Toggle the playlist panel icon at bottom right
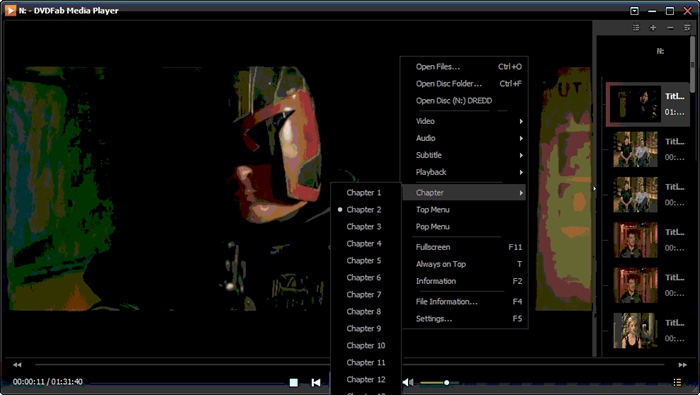This screenshot has width=700, height=395. point(677,382)
